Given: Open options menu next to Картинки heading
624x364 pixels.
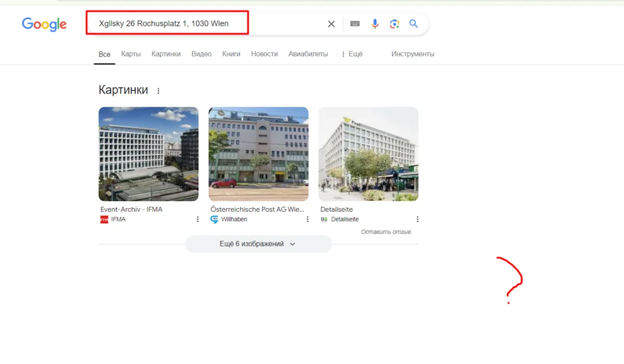Looking at the screenshot, I should 159,91.
